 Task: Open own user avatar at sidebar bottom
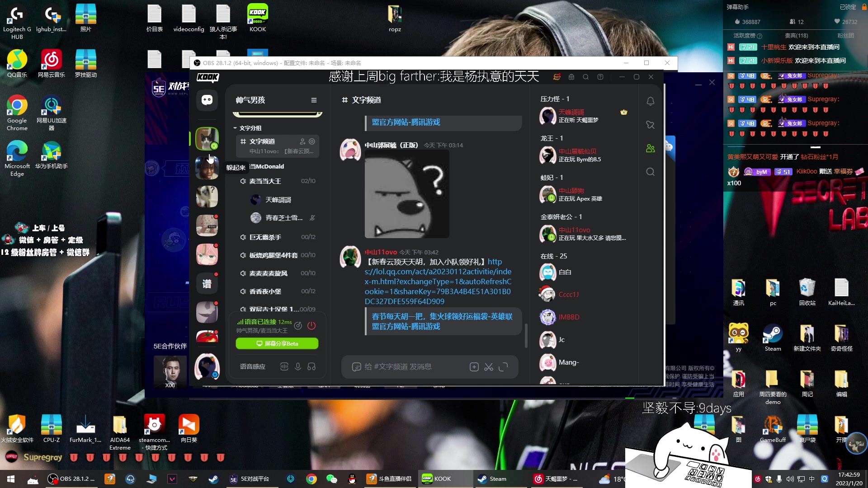[207, 367]
